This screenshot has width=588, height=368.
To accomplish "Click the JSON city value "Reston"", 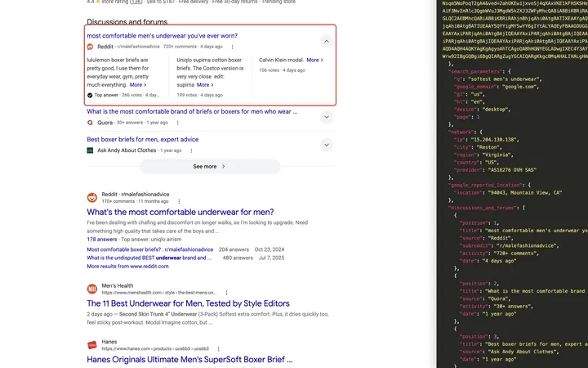I will (x=488, y=147).
